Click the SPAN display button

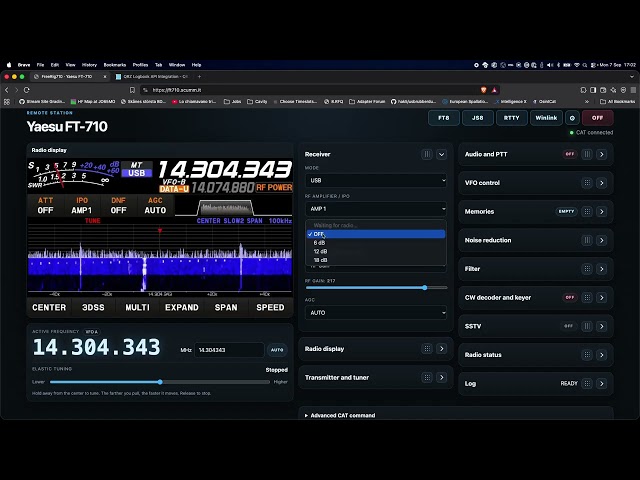[x=226, y=308]
